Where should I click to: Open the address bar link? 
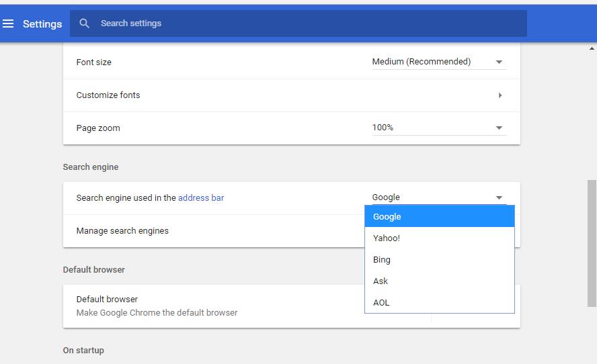[x=201, y=198]
